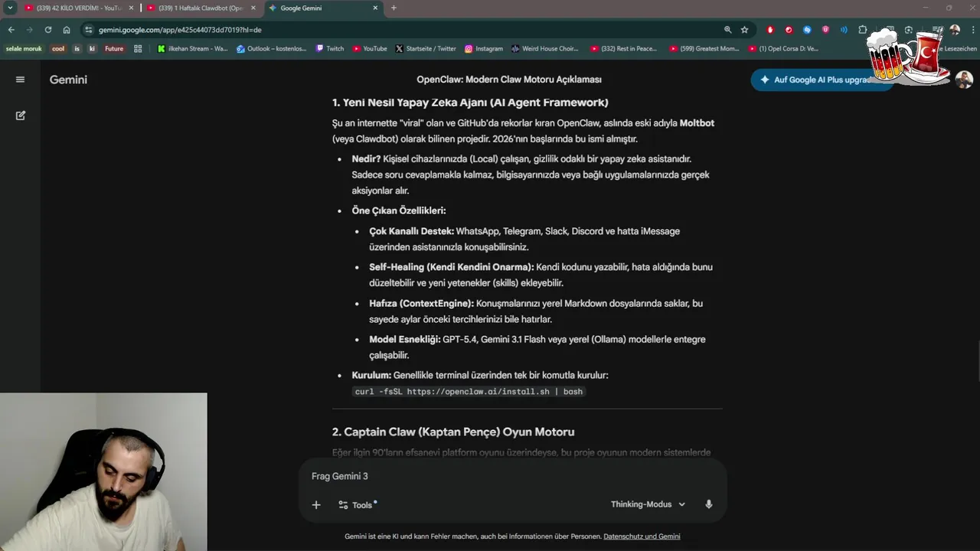Open the 'Startseite / Twitter' bookmark
This screenshot has width=980, height=551.
[426, 48]
